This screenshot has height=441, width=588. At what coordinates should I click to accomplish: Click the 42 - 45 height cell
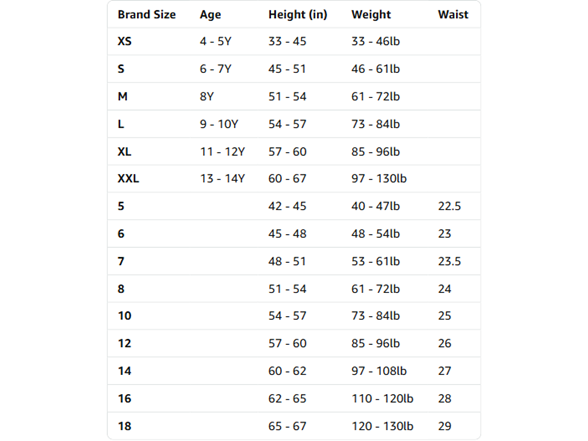point(287,206)
